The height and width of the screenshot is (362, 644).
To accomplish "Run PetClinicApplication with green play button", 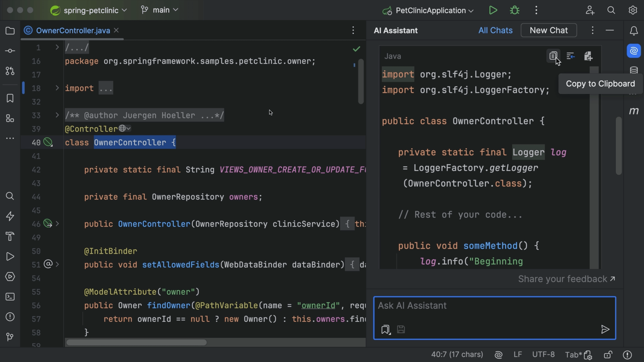I will point(493,10).
